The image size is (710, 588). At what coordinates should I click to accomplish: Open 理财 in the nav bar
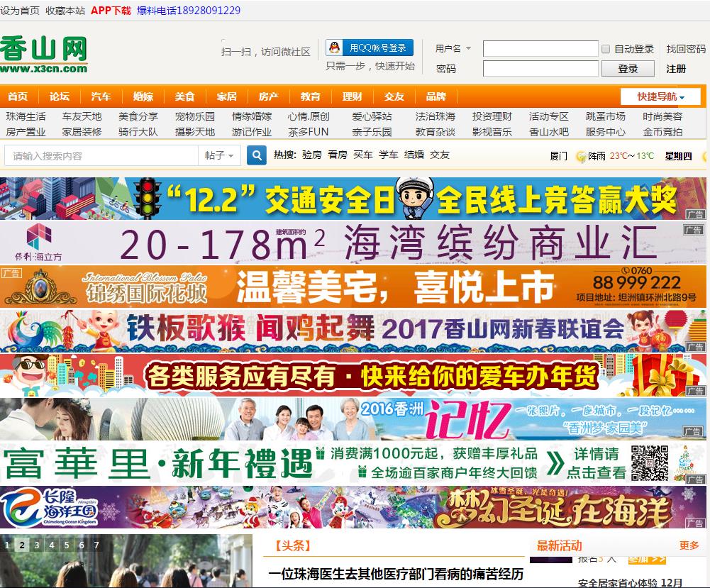pyautogui.click(x=353, y=96)
